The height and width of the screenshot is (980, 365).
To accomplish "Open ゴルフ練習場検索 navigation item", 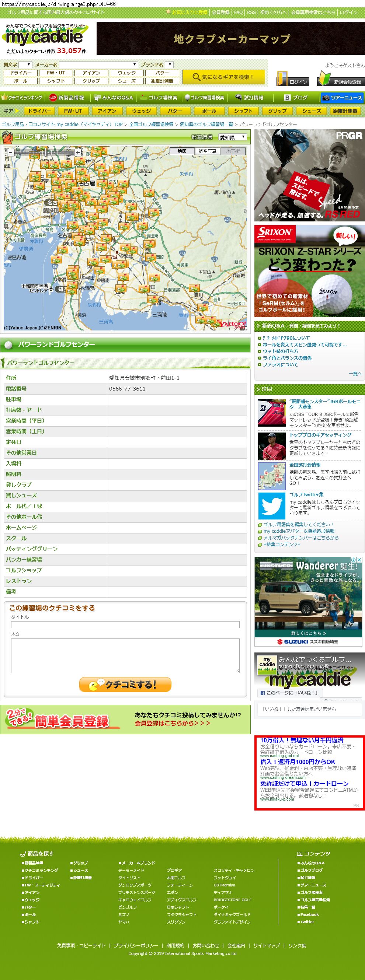I will [x=205, y=98].
